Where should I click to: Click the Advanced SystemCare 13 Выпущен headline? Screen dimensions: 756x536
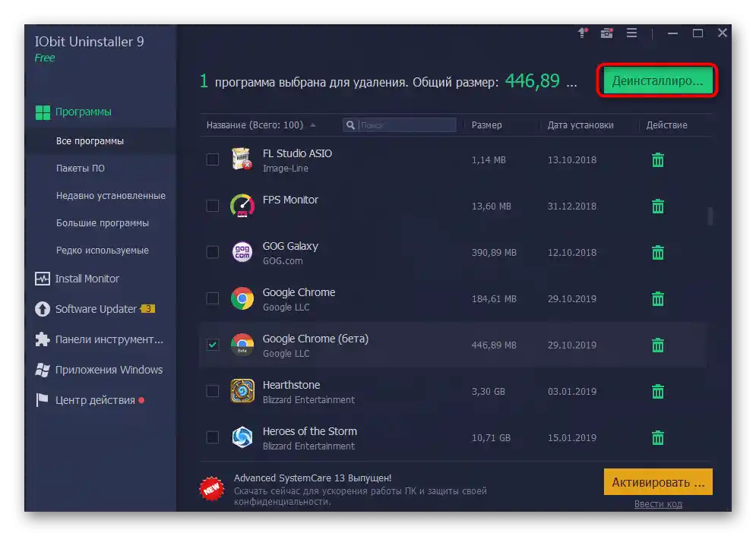pyautogui.click(x=312, y=478)
